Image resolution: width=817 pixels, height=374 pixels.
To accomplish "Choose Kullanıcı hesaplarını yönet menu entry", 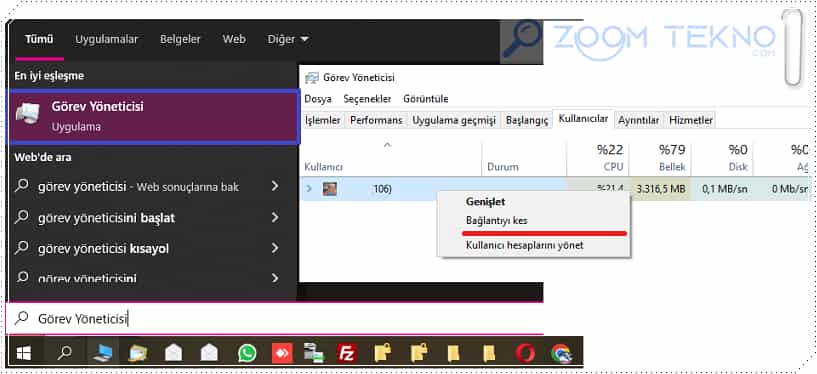I will [525, 245].
